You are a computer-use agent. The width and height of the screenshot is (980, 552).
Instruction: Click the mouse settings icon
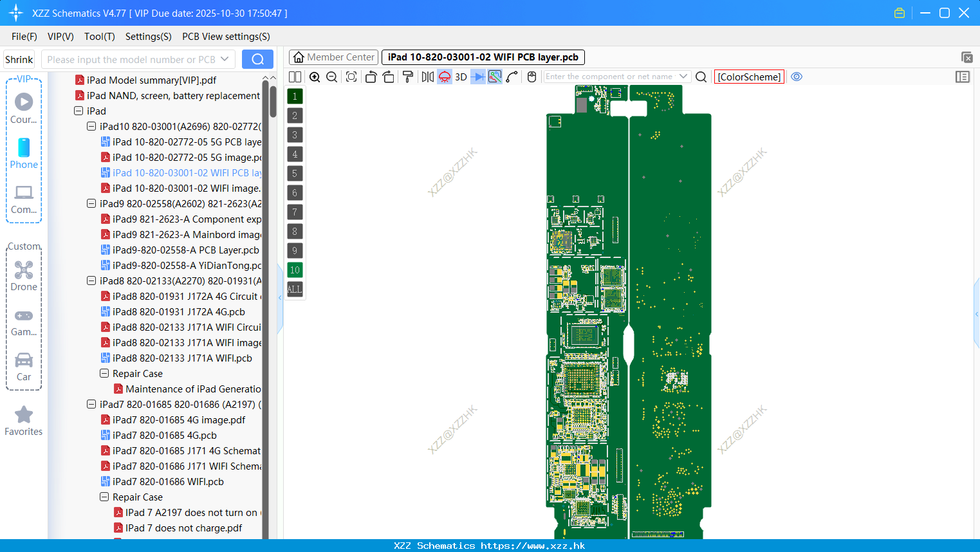pyautogui.click(x=532, y=77)
